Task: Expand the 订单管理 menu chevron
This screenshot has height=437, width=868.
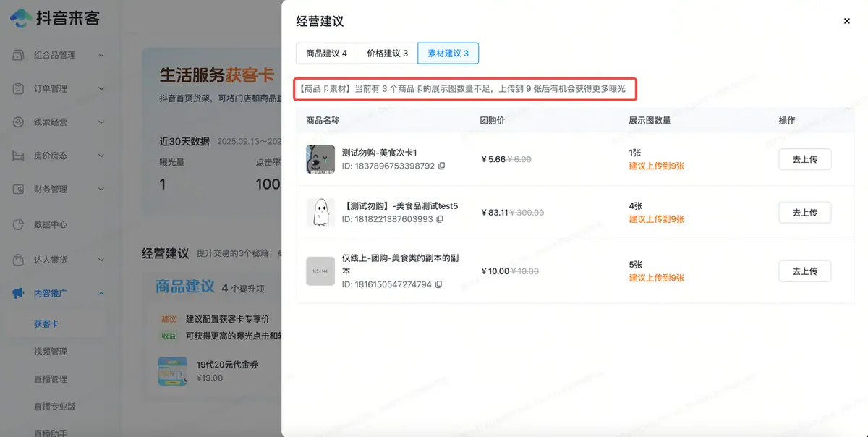Action: point(101,88)
